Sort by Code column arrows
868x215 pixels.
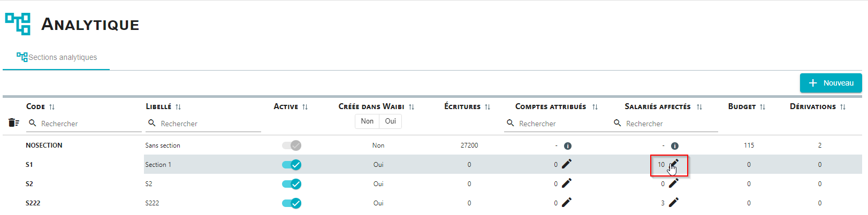[x=52, y=107]
